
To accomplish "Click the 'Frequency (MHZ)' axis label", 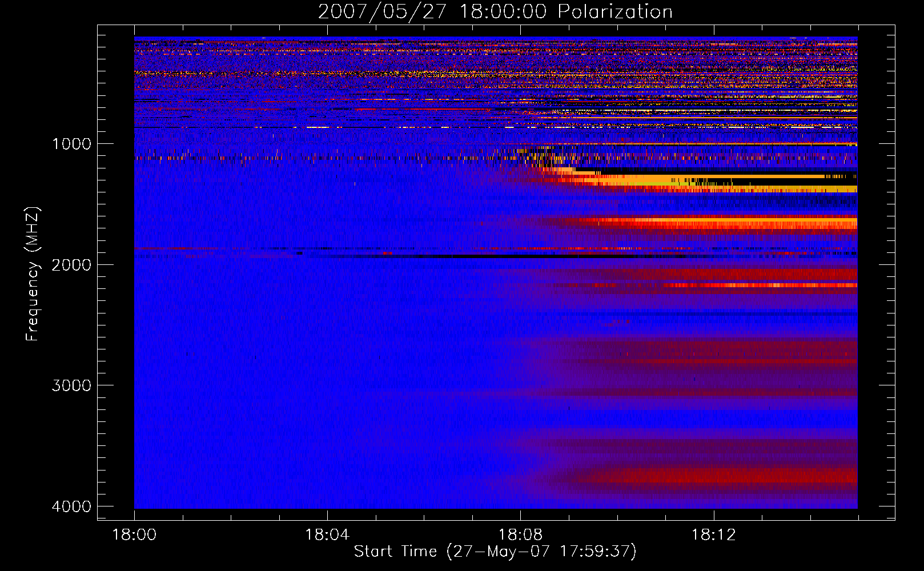I will tap(33, 274).
